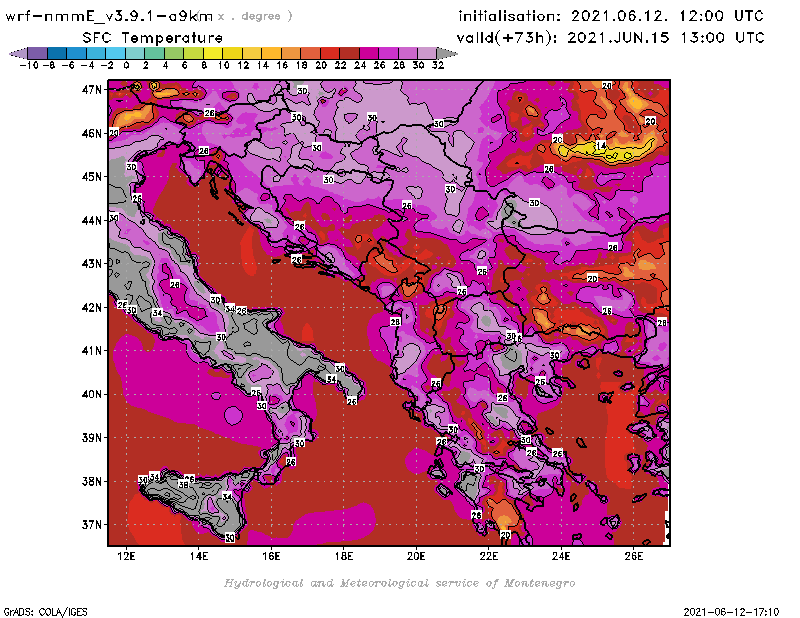Click the '41N' latitude label
The width and height of the screenshot is (800, 618).
92,351
